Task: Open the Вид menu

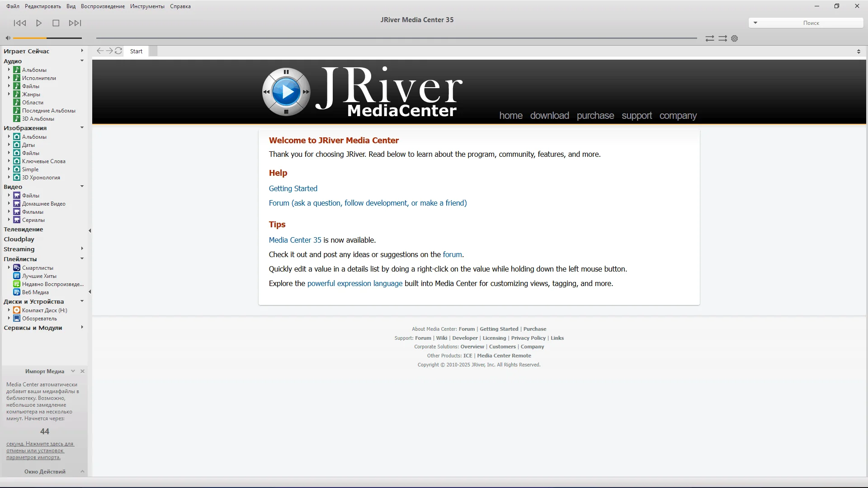Action: (x=71, y=6)
